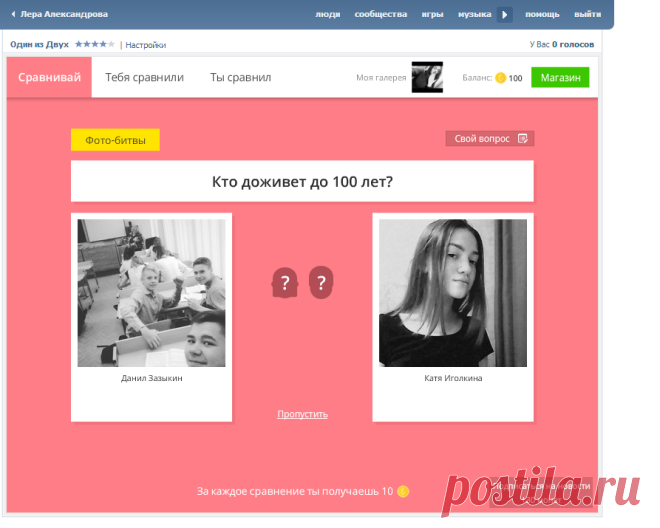Click the yellow Фото-битвы button
660x528 pixels.
click(x=115, y=140)
